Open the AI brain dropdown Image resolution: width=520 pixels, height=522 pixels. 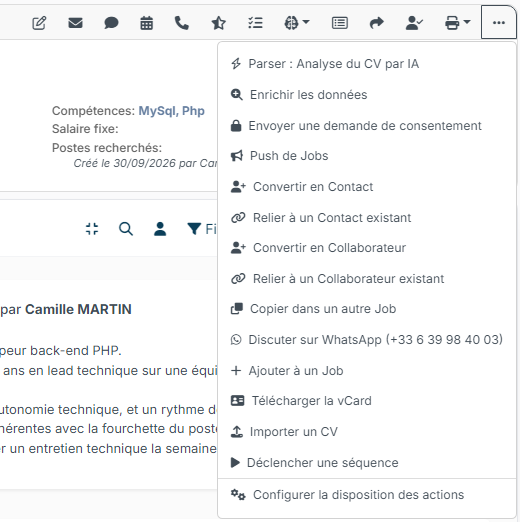pyautogui.click(x=297, y=23)
